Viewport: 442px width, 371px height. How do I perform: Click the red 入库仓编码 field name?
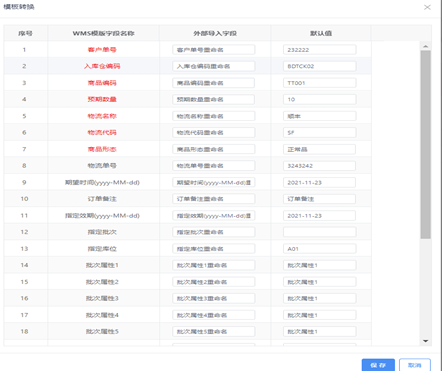pos(102,66)
